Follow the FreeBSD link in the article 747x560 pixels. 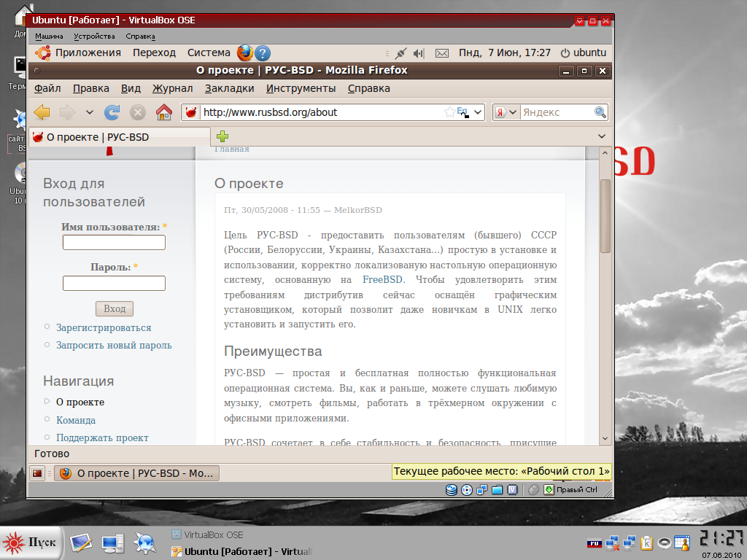pyautogui.click(x=382, y=279)
